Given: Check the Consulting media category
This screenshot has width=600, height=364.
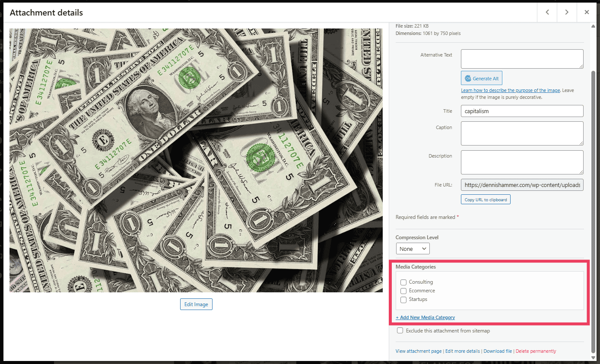Looking at the screenshot, I should coord(403,282).
